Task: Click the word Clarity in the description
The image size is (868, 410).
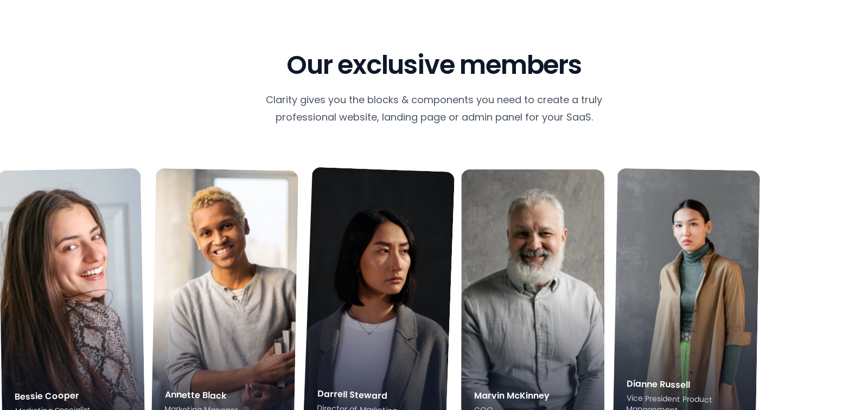Action: coord(281,100)
